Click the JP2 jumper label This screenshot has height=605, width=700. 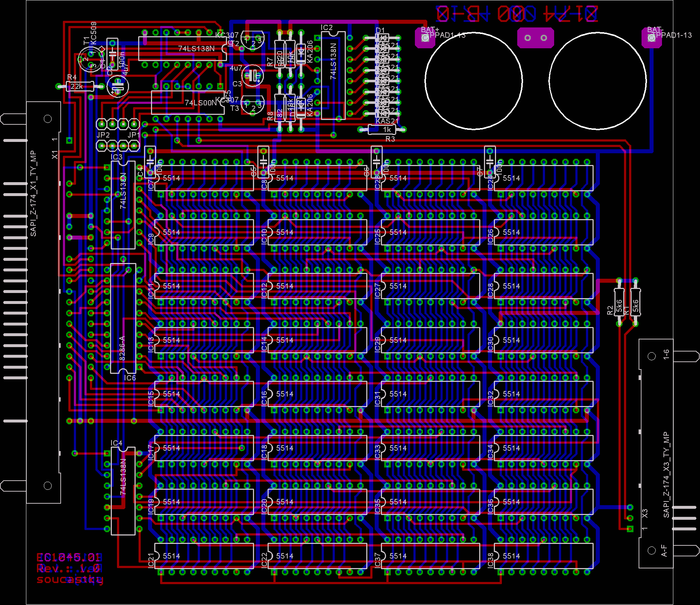click(103, 135)
